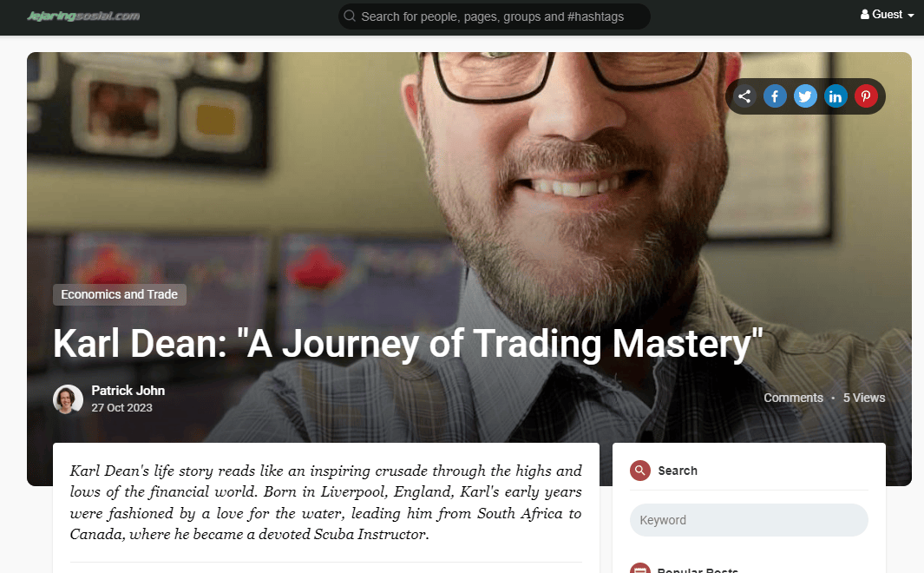This screenshot has width=924, height=573.
Task: Click the 5 Views counter
Action: click(x=864, y=398)
